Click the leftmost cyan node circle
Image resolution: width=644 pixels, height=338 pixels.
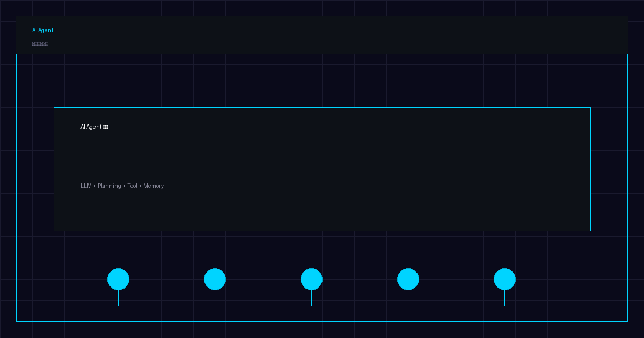coord(118,279)
